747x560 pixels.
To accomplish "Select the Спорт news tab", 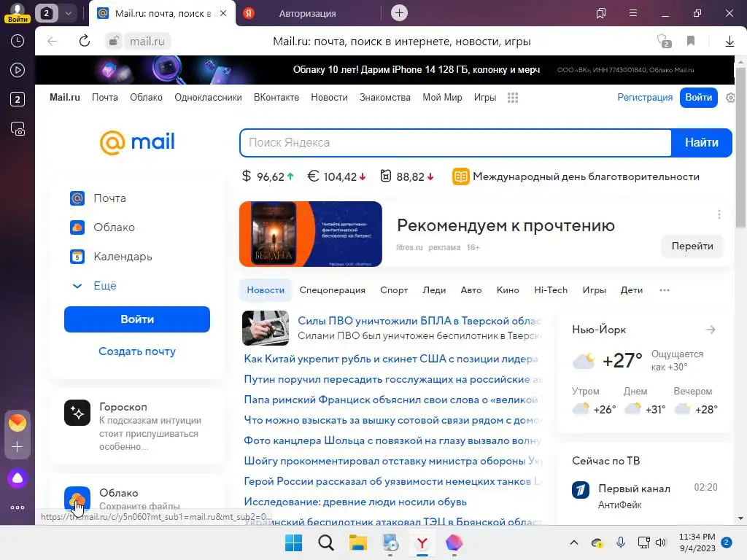I will (x=394, y=290).
